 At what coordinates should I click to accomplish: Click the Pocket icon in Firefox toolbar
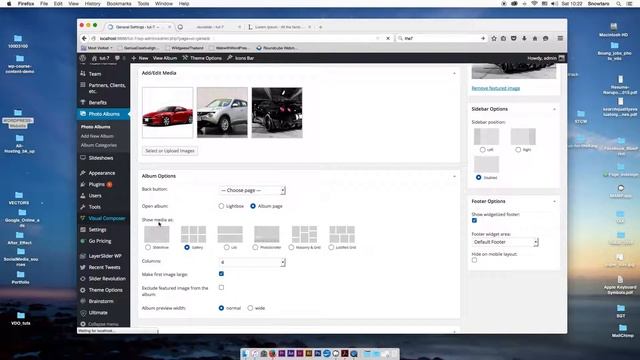514,38
